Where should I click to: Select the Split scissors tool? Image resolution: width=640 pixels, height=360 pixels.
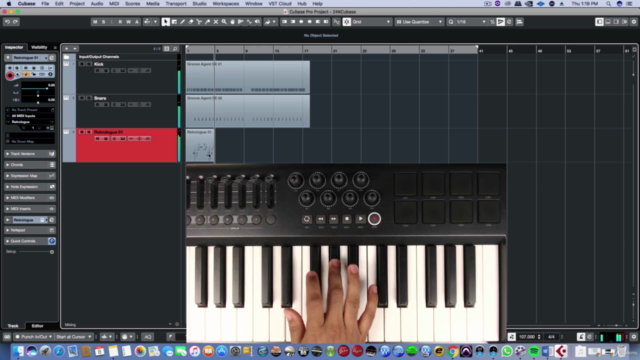tap(199, 22)
